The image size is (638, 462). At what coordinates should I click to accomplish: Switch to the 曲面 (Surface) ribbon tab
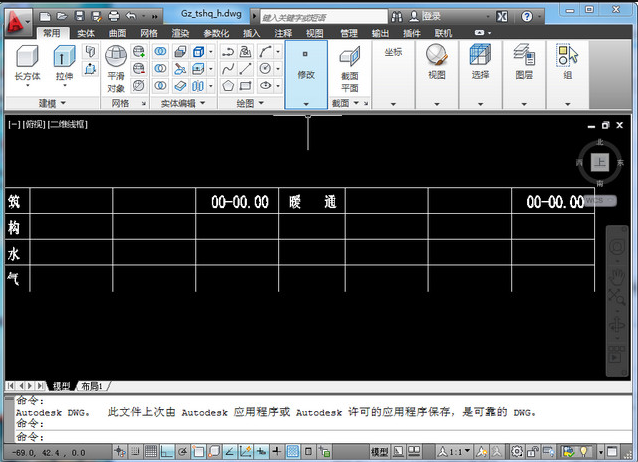click(x=118, y=33)
